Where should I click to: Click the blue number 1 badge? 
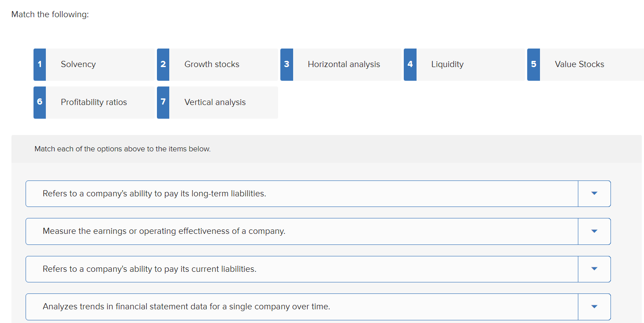coord(40,64)
